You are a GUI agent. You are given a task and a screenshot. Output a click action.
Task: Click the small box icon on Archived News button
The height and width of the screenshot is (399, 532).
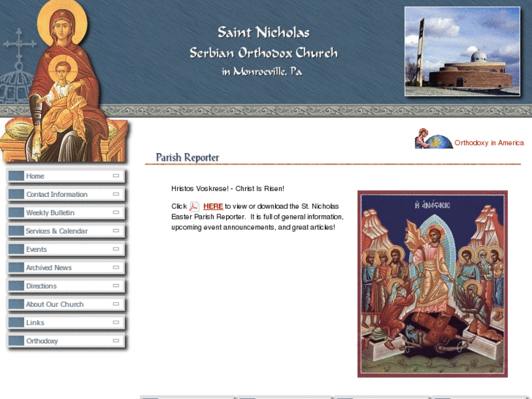(x=116, y=267)
